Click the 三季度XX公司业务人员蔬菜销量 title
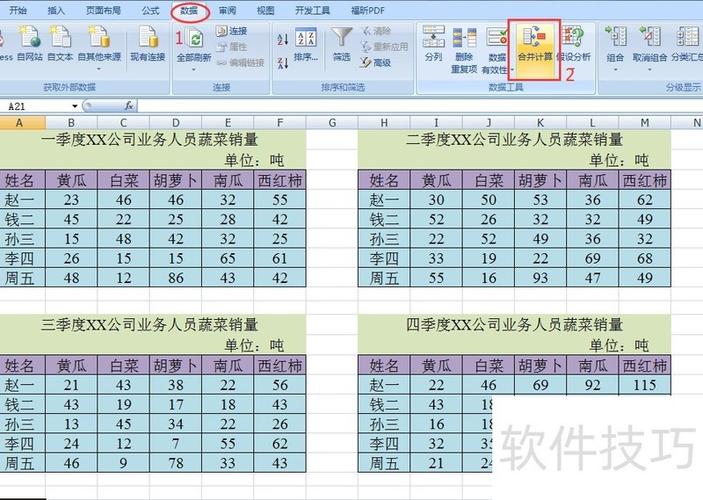 (149, 325)
